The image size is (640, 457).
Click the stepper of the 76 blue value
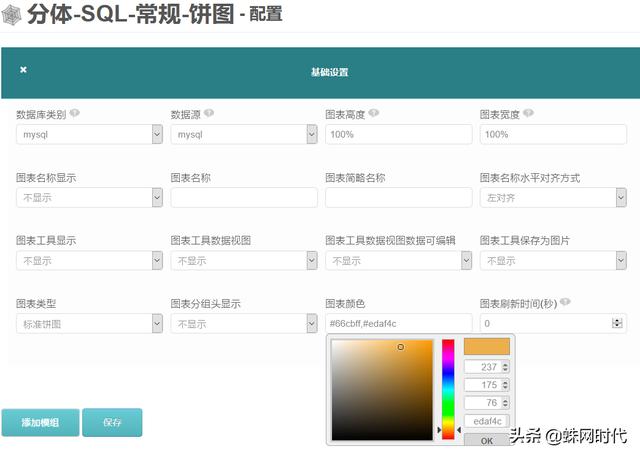click(505, 403)
